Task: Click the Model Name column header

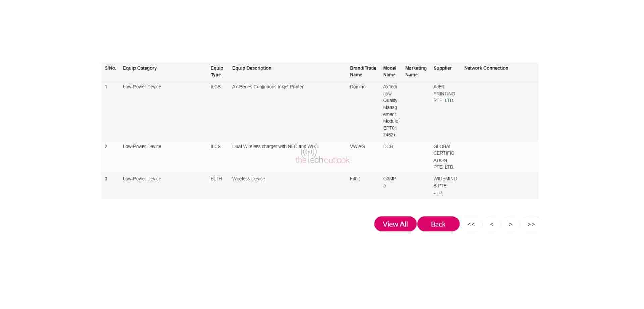Action: click(389, 71)
